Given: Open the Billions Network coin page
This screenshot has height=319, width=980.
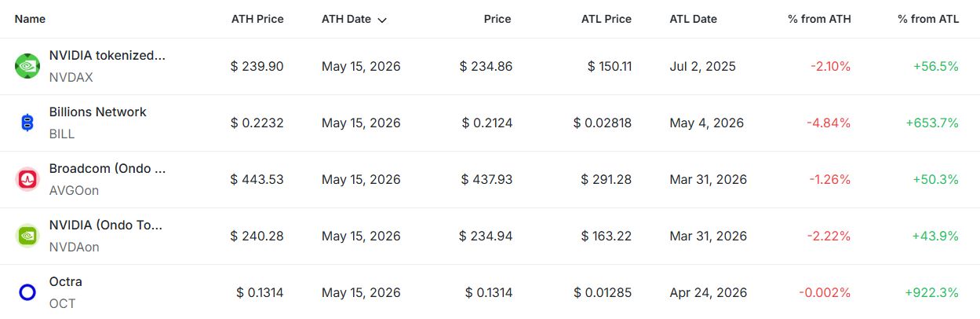Looking at the screenshot, I should (x=98, y=112).
